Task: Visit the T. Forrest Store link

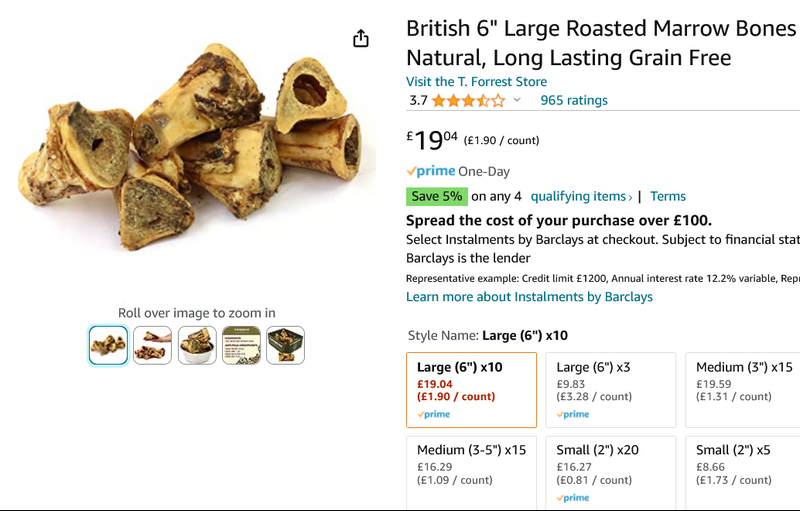Action: point(476,81)
